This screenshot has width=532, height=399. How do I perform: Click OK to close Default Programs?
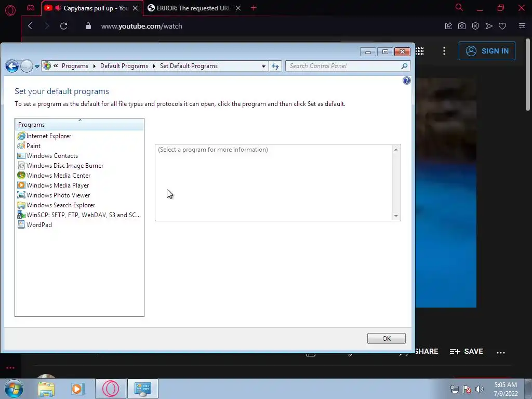[386, 338]
